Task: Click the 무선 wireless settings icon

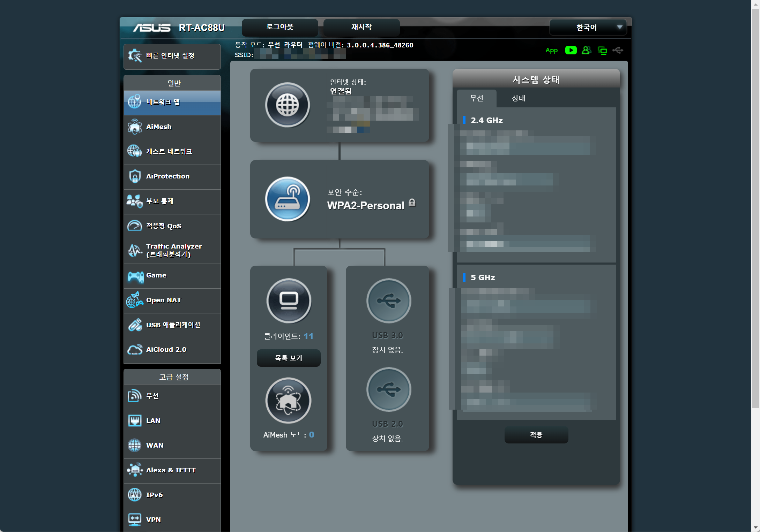Action: [134, 396]
